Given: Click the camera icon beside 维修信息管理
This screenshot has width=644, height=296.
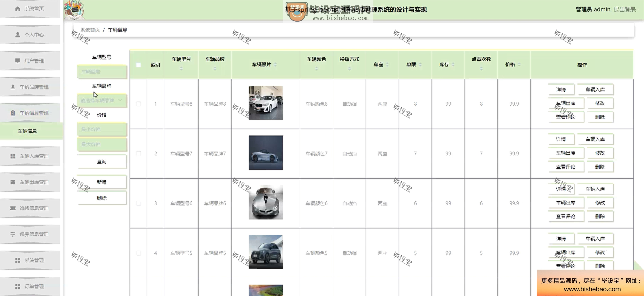Looking at the screenshot, I should [13, 208].
